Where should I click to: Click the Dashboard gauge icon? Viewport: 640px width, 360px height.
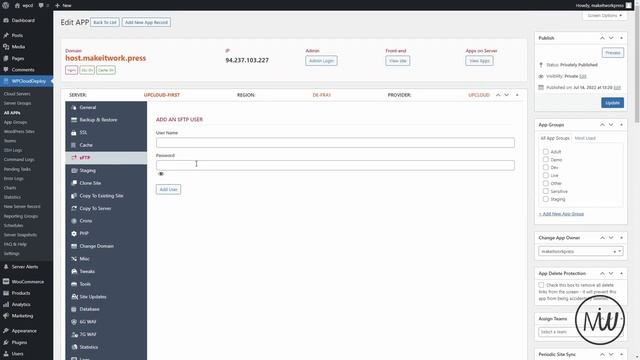click(6, 20)
